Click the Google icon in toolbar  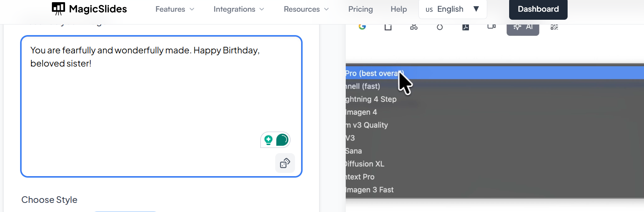click(x=362, y=27)
